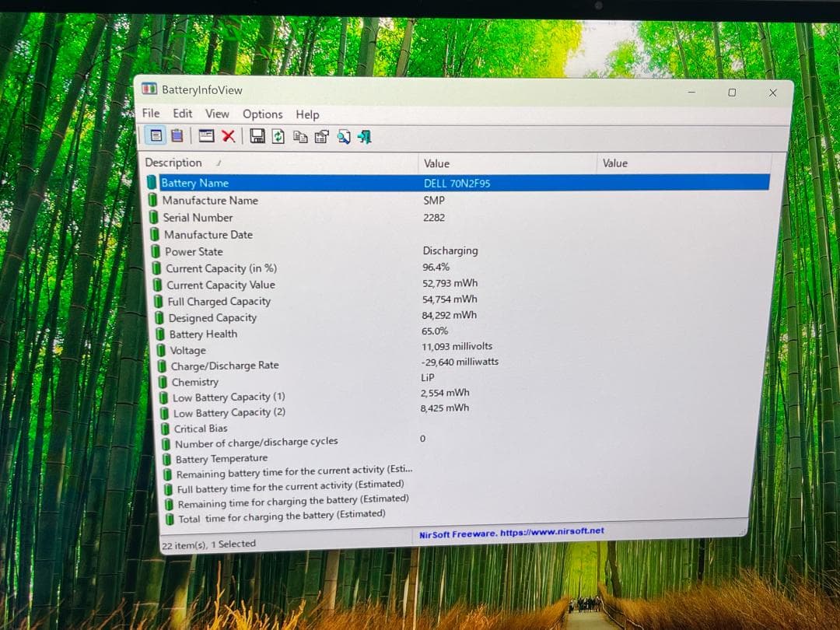Screen dimensions: 840x630
Task: Click the floppy disk Save icon
Action: 257,136
